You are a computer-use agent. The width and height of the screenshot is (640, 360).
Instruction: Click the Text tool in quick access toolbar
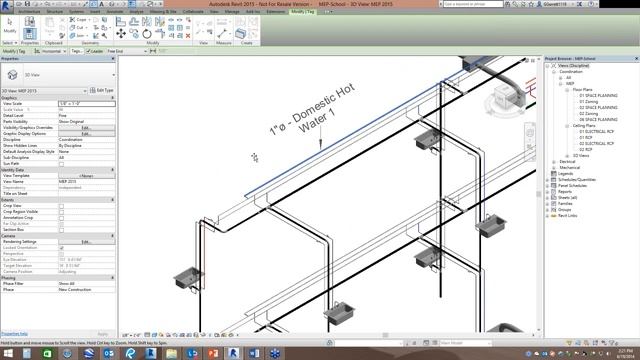tap(102, 4)
